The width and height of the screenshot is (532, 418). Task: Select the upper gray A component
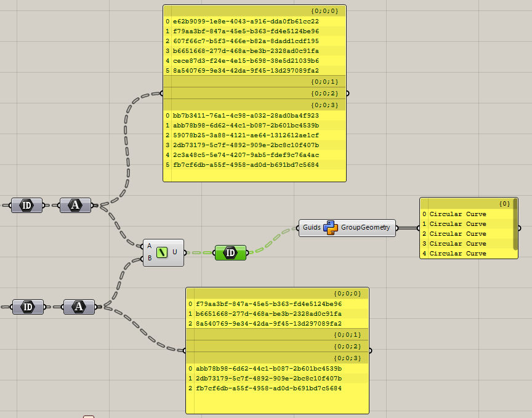(75, 205)
